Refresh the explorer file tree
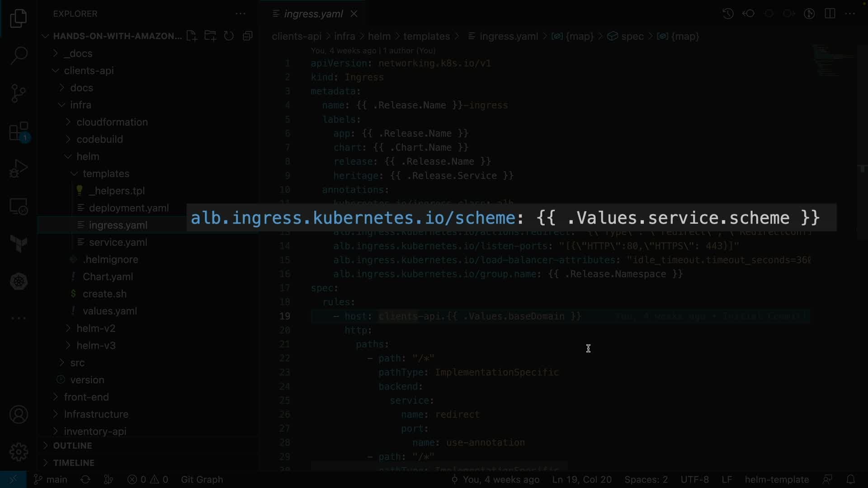 tap(229, 36)
